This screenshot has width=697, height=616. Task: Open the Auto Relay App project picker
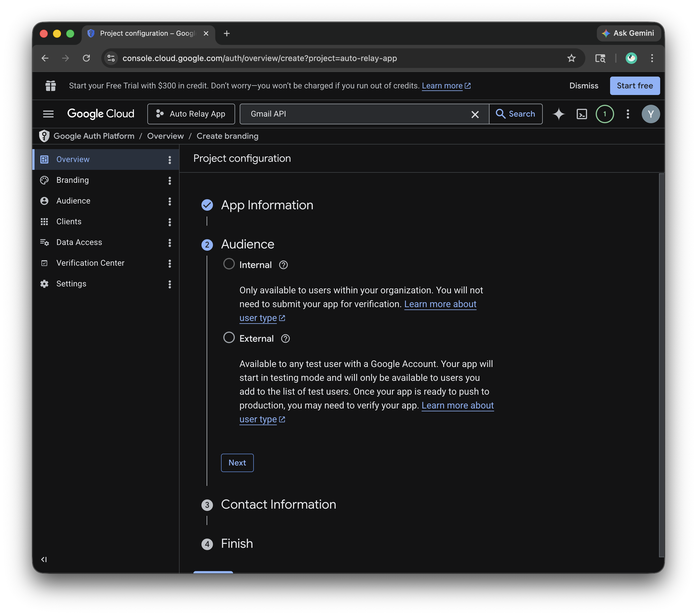coord(191,114)
